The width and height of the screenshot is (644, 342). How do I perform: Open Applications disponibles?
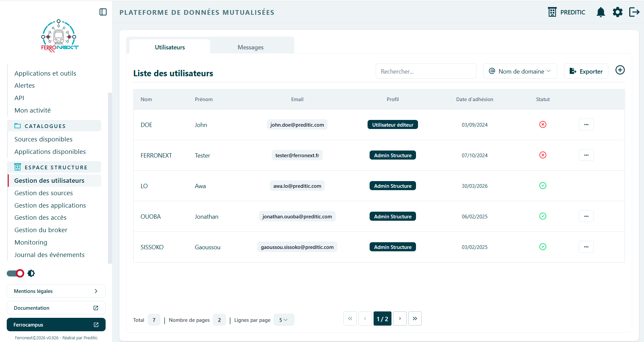(50, 152)
